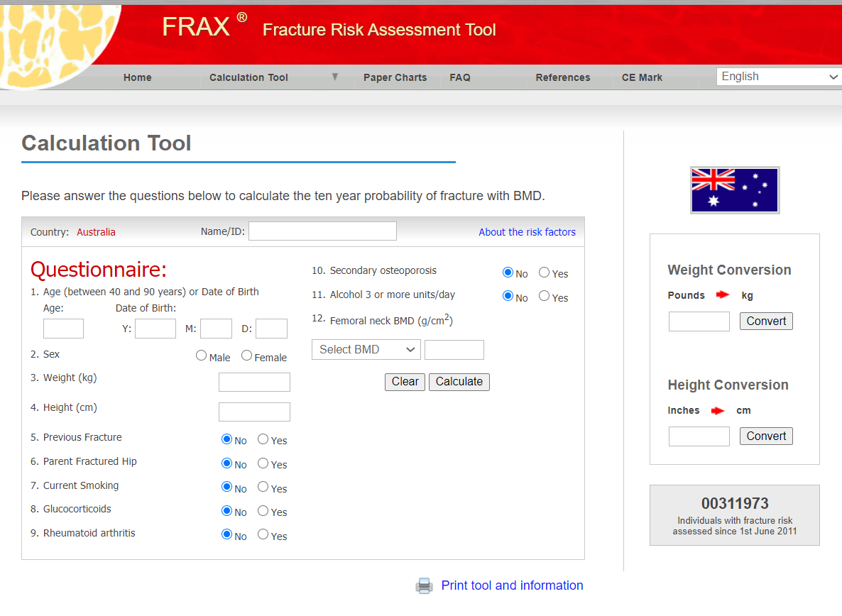Click the Australia country link

tap(96, 232)
